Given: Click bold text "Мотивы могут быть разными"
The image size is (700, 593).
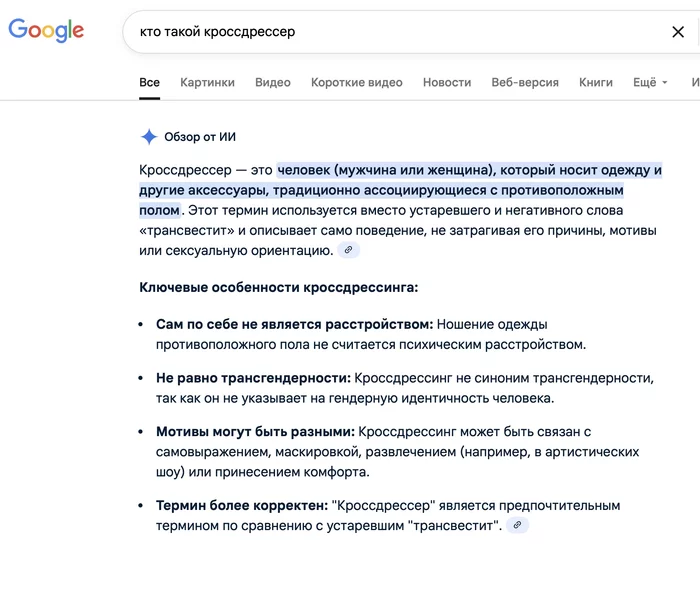Looking at the screenshot, I should pos(255,432).
